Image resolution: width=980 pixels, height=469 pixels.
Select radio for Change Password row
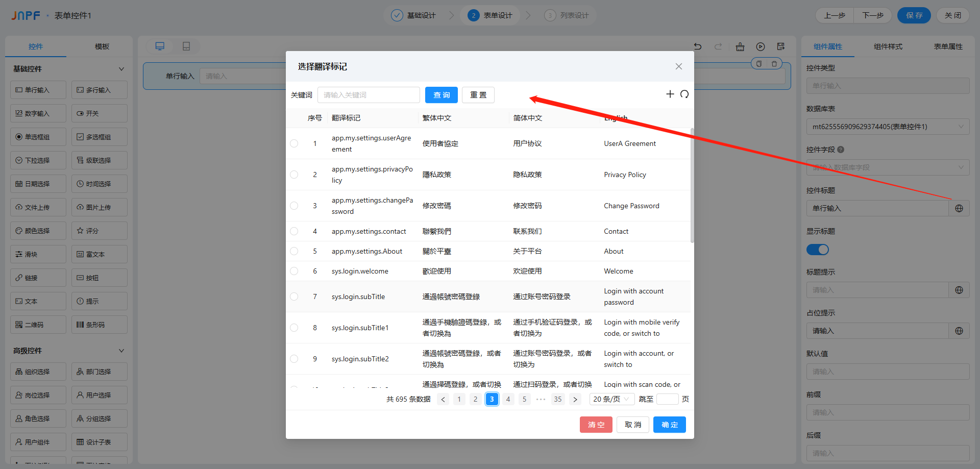point(294,206)
